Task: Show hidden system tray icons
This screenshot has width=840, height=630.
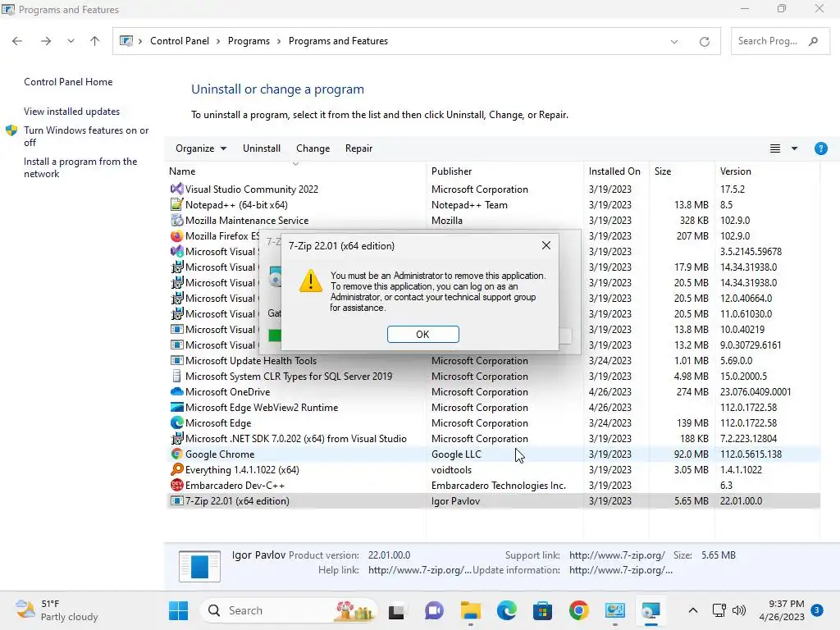Action: (692, 610)
